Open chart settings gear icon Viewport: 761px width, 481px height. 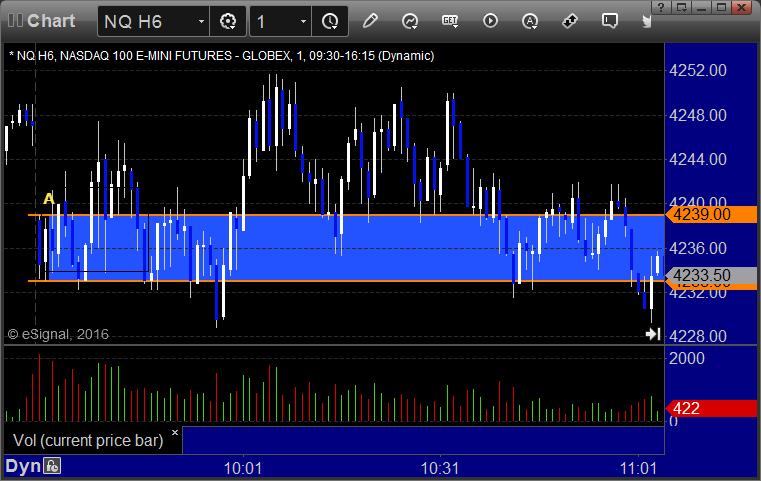click(228, 21)
